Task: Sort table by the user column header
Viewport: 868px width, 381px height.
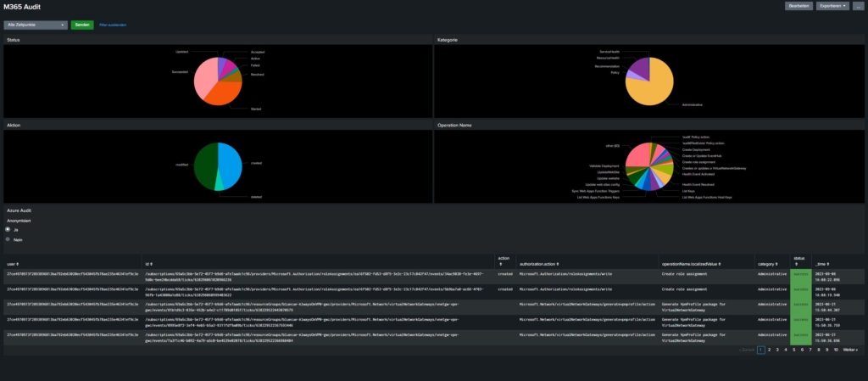Action: (13, 264)
